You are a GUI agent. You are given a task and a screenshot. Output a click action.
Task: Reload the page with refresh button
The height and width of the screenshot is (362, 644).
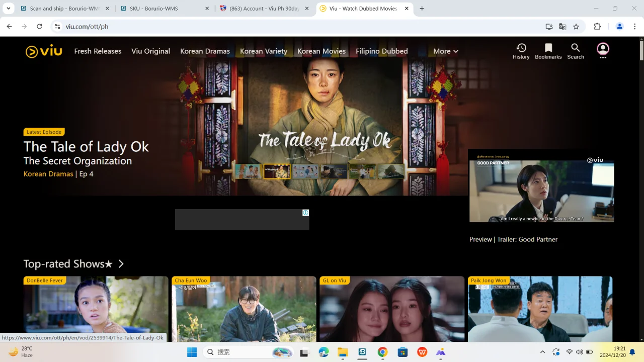pos(39,26)
